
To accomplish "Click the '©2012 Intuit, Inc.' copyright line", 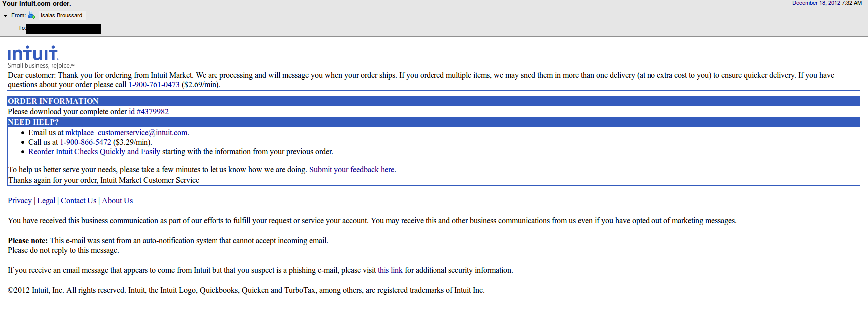I will (246, 290).
